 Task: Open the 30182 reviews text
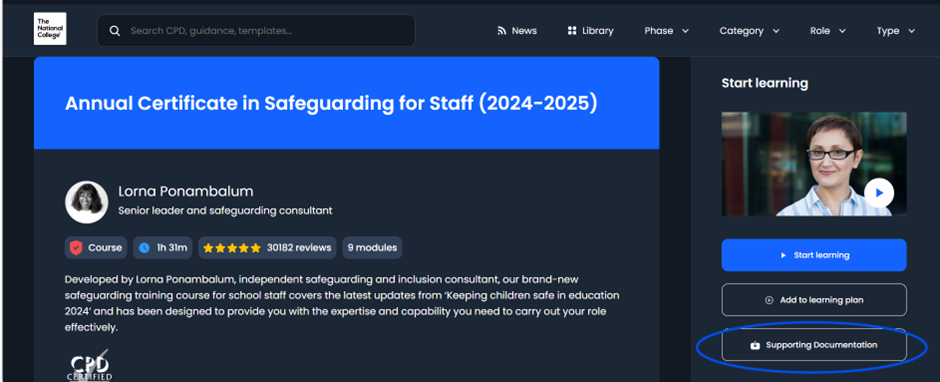click(299, 248)
